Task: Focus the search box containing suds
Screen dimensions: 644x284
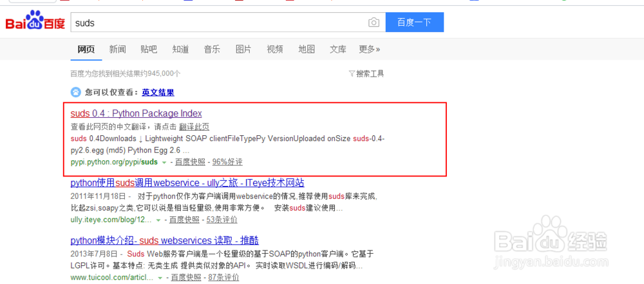Action: [229, 23]
